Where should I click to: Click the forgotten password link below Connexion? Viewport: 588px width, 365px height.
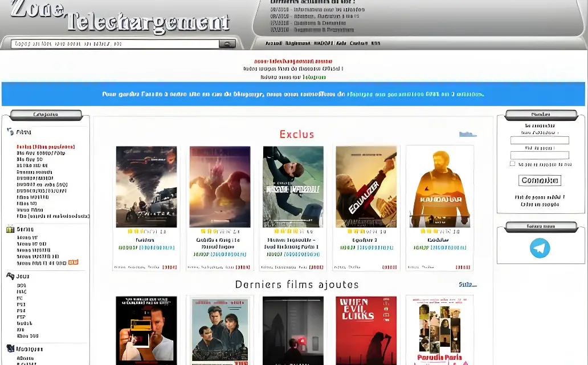tap(540, 197)
